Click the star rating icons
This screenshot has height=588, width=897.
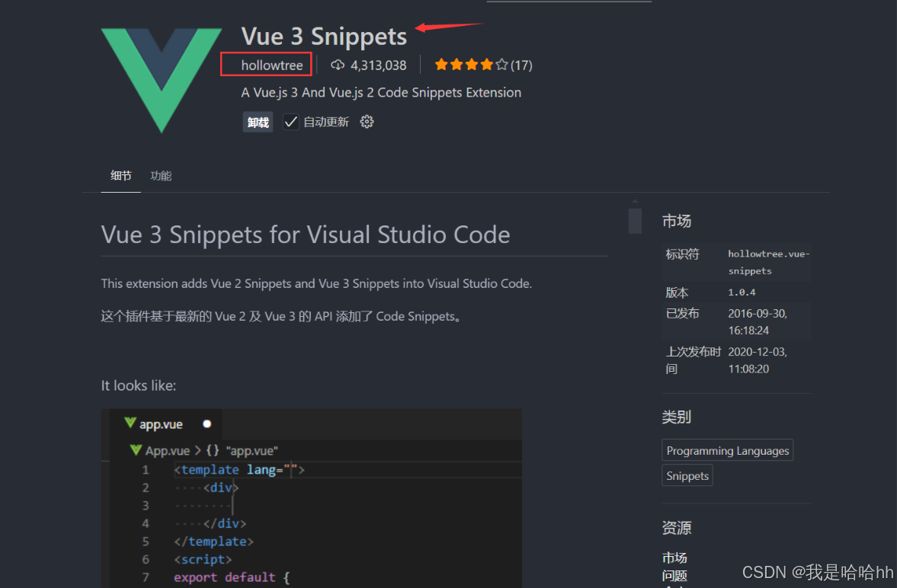click(471, 65)
